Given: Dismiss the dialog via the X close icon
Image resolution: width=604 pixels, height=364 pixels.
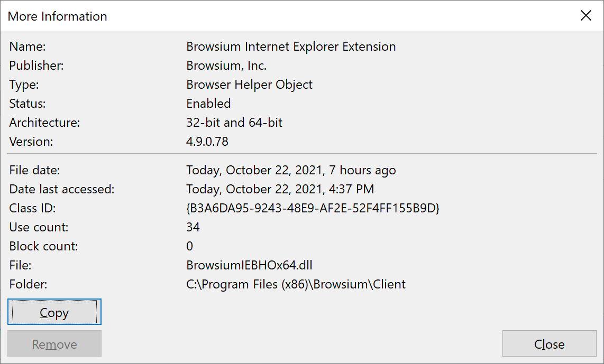Looking at the screenshot, I should click(x=586, y=15).
